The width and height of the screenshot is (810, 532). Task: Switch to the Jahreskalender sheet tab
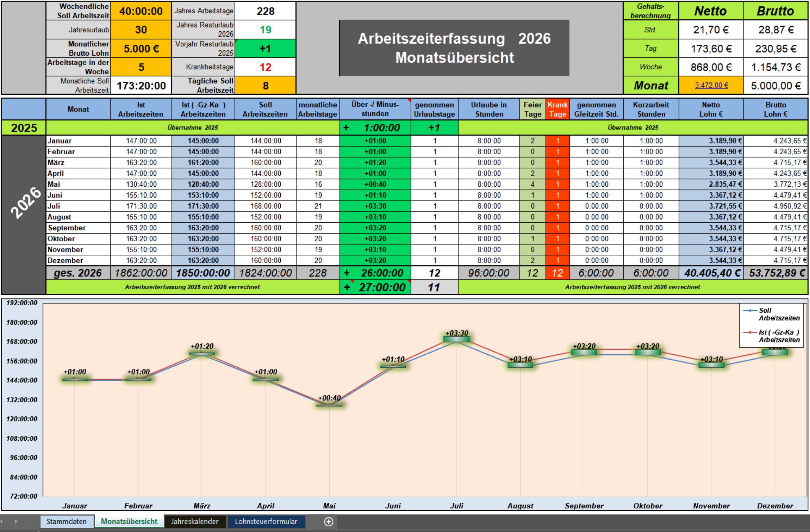click(x=195, y=521)
